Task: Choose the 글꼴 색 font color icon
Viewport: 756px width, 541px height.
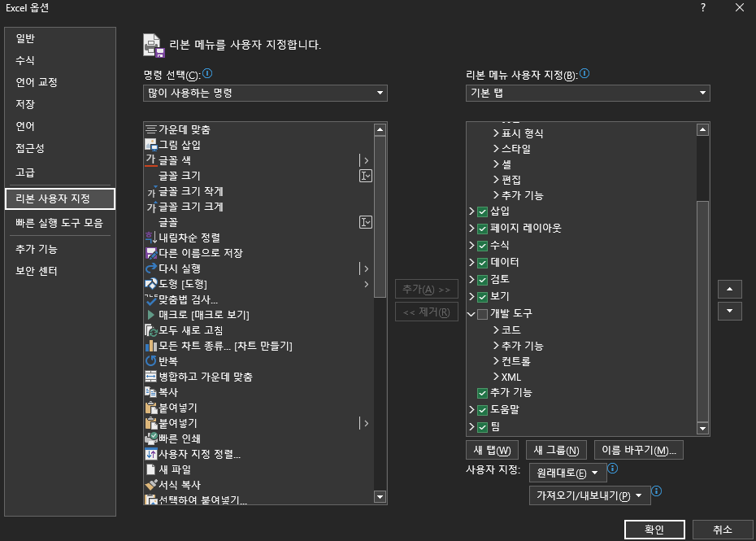Action: (x=151, y=160)
